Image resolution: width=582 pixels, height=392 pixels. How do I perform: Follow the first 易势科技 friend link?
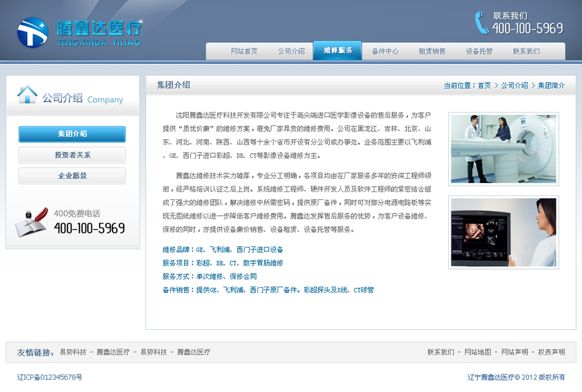point(73,353)
